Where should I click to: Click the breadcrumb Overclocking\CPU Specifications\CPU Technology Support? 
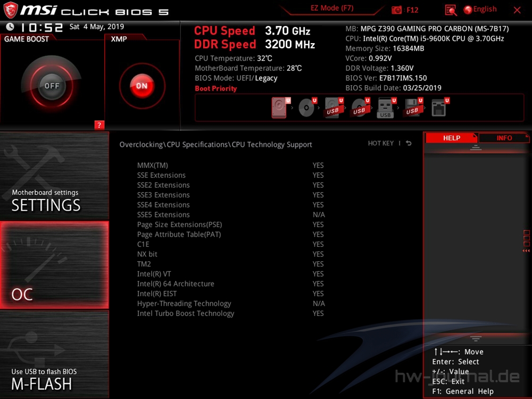(x=215, y=145)
